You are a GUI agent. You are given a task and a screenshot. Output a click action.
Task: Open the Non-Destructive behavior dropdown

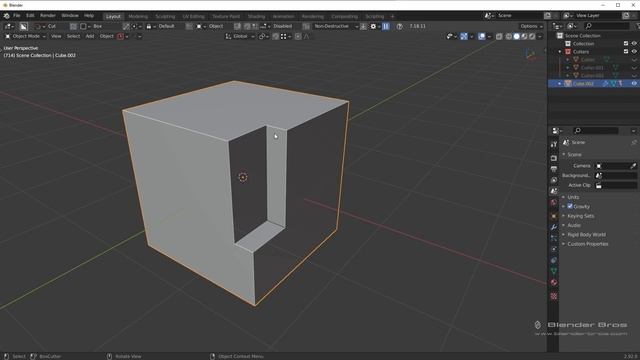click(336, 26)
